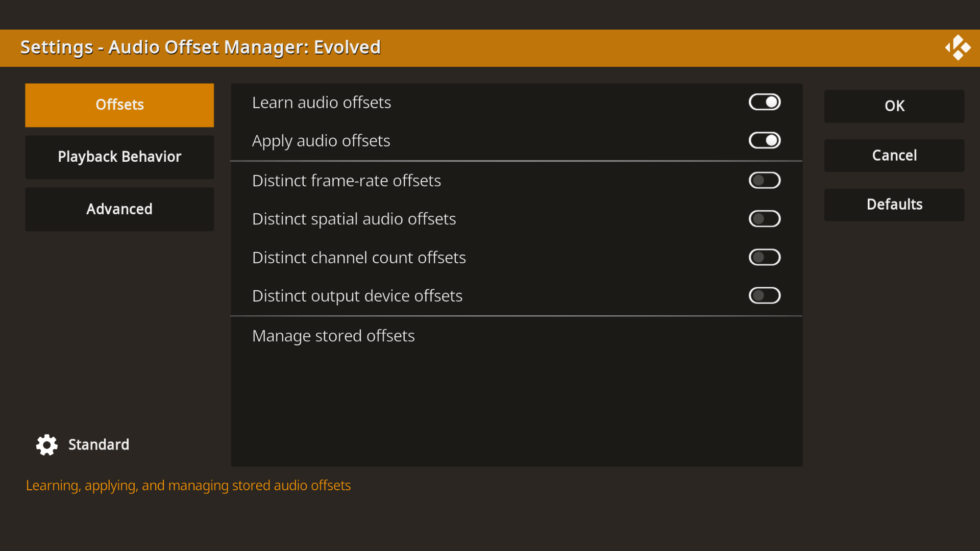The width and height of the screenshot is (980, 551).
Task: Click Distinct output device offsets label text
Action: click(357, 296)
